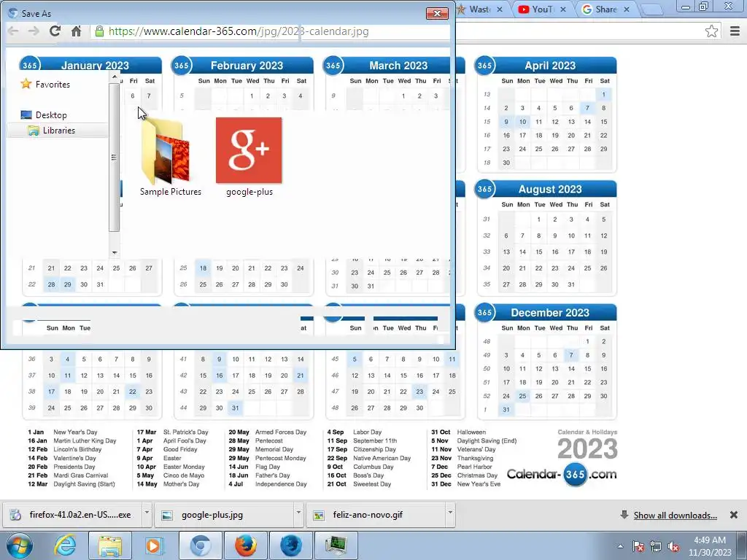Screen dimensions: 747x560
Task: Click the December 2023 calendar header
Action: point(550,312)
